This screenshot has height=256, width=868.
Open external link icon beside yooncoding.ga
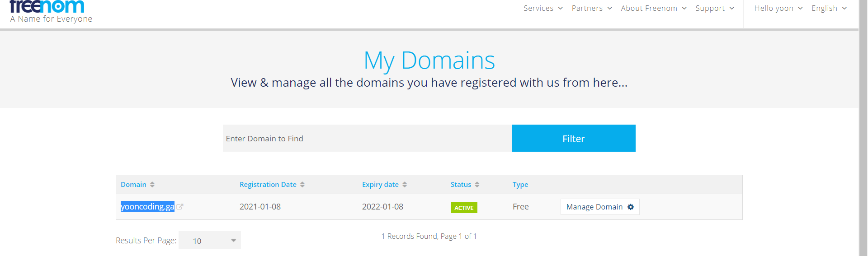[x=180, y=207]
